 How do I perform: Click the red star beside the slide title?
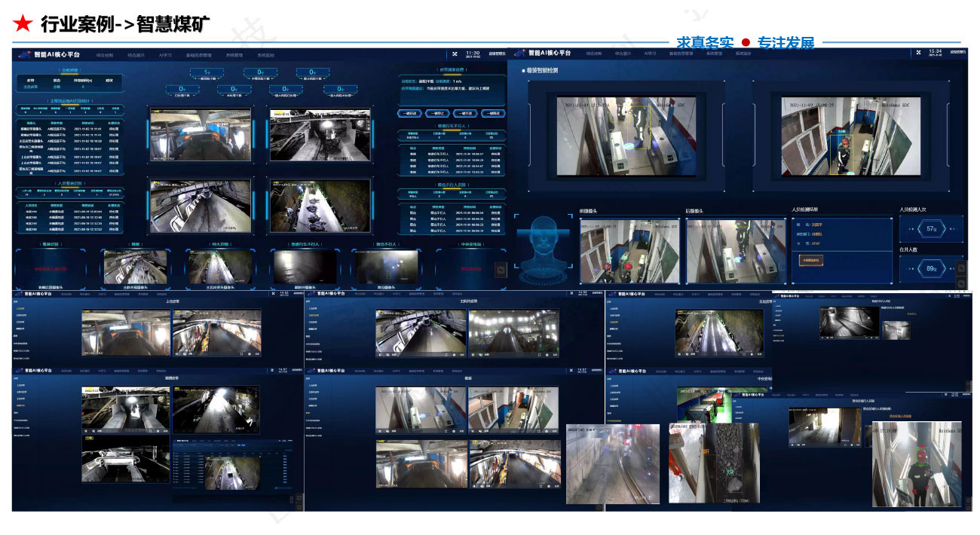tap(23, 24)
